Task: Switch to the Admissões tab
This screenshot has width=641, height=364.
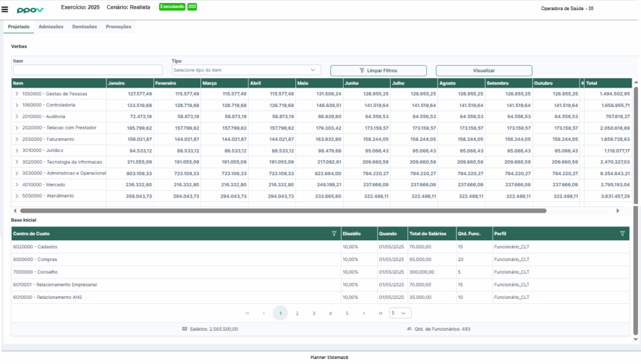Action: pyautogui.click(x=51, y=27)
